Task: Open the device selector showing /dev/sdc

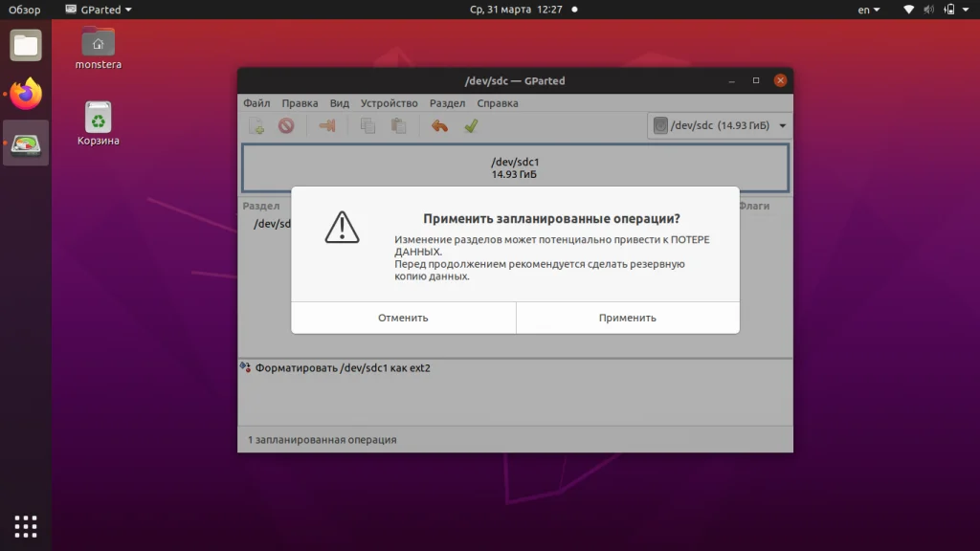Action: (719, 124)
